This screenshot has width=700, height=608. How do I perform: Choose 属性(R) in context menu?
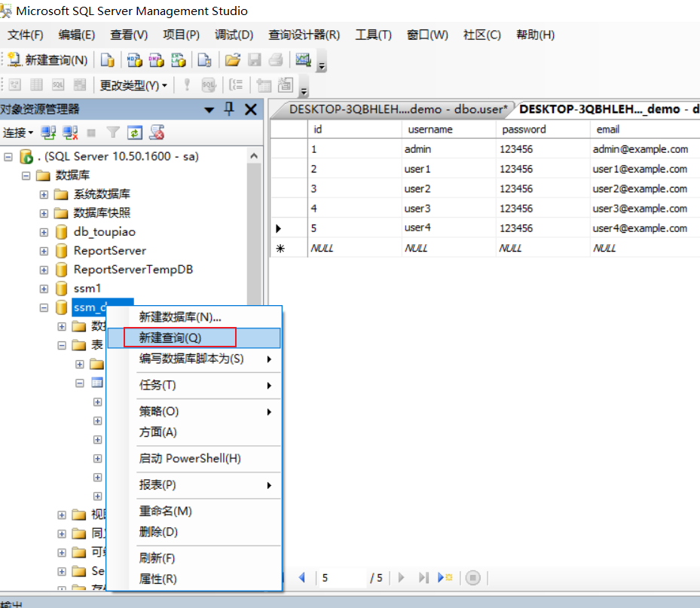click(x=194, y=579)
